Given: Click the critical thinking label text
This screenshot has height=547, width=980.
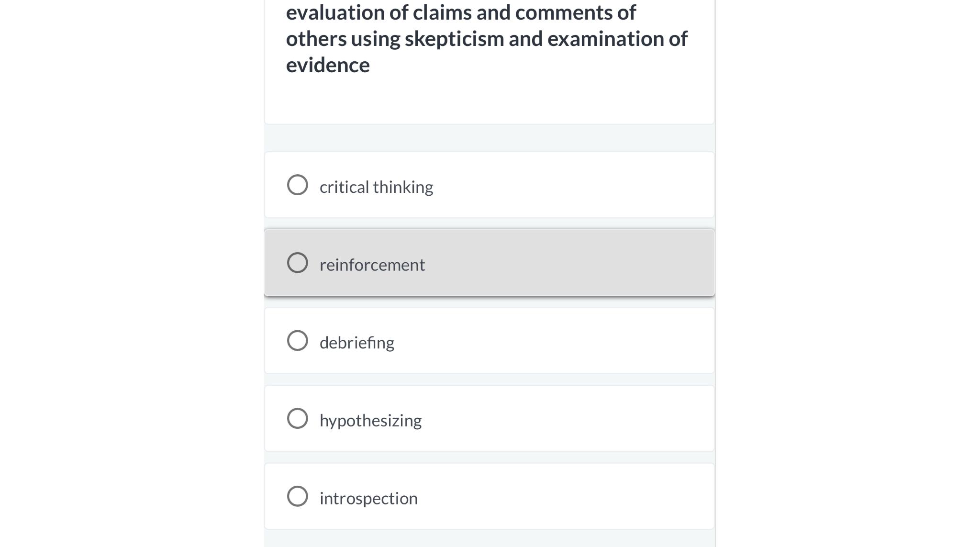Looking at the screenshot, I should [376, 187].
